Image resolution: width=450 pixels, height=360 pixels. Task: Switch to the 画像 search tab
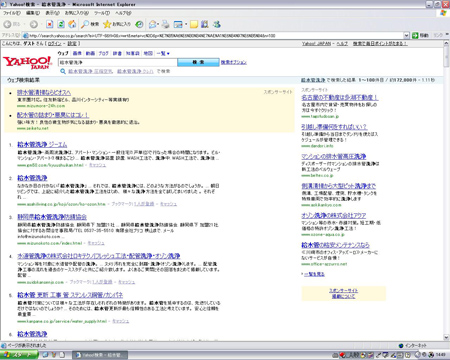77,53
